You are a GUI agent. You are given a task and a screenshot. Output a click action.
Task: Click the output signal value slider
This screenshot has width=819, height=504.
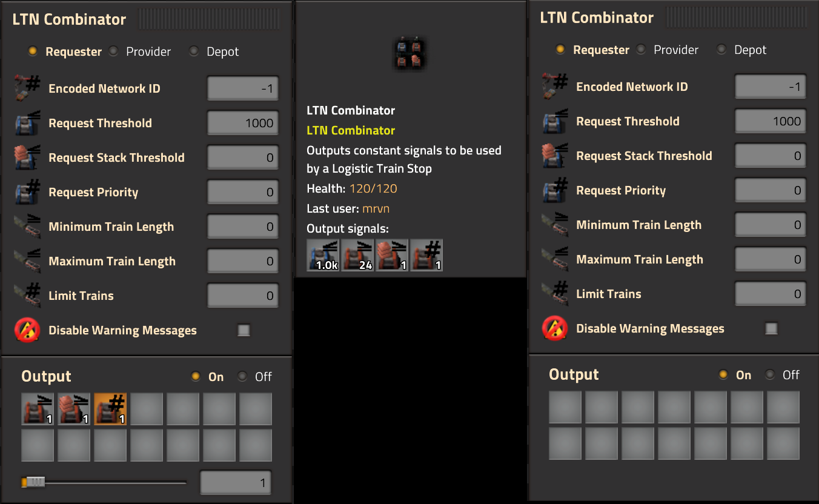[x=104, y=483]
